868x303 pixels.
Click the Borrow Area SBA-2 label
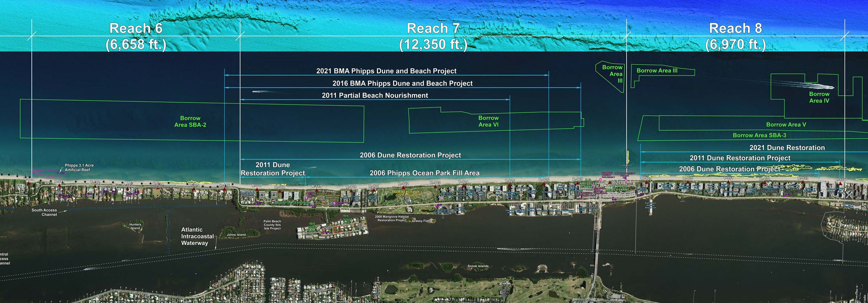point(190,122)
